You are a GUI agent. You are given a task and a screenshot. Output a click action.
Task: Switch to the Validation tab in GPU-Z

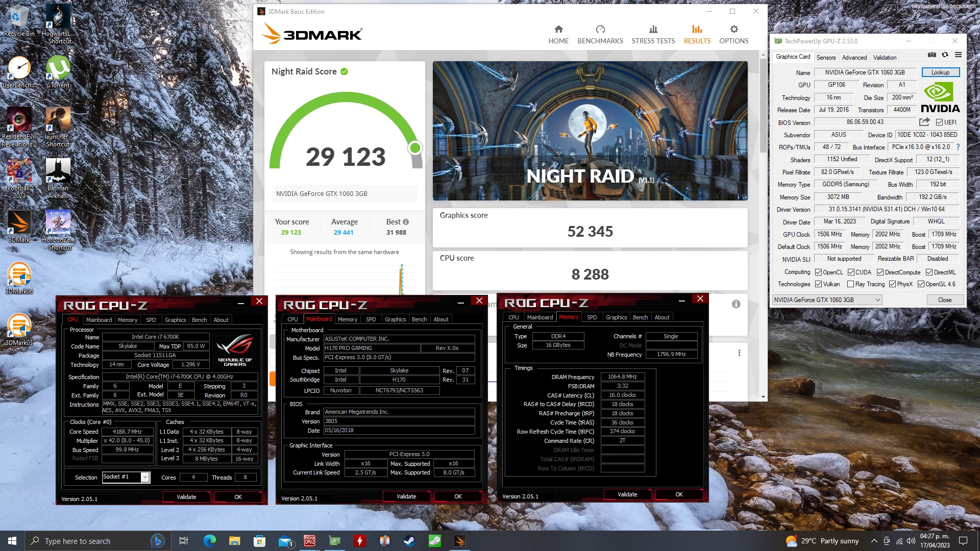coord(885,58)
